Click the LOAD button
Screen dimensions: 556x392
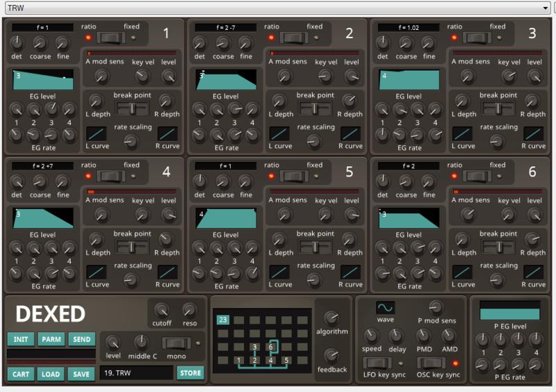(x=51, y=374)
